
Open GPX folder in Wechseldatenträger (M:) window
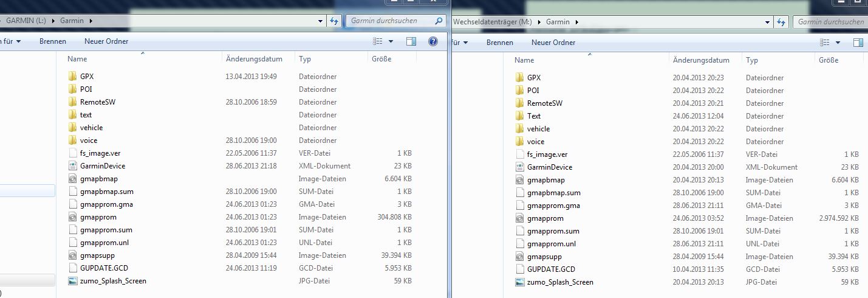pyautogui.click(x=534, y=78)
